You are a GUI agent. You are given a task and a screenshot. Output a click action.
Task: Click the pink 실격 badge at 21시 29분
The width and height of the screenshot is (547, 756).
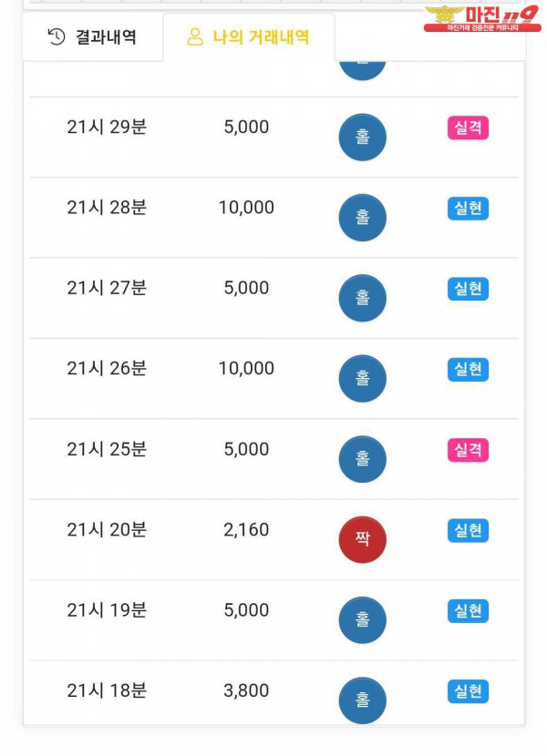click(468, 128)
